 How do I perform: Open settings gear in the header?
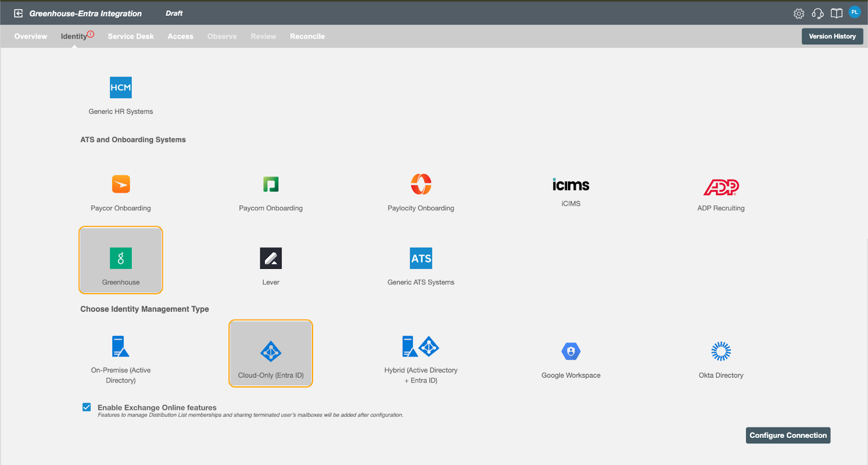(x=799, y=14)
